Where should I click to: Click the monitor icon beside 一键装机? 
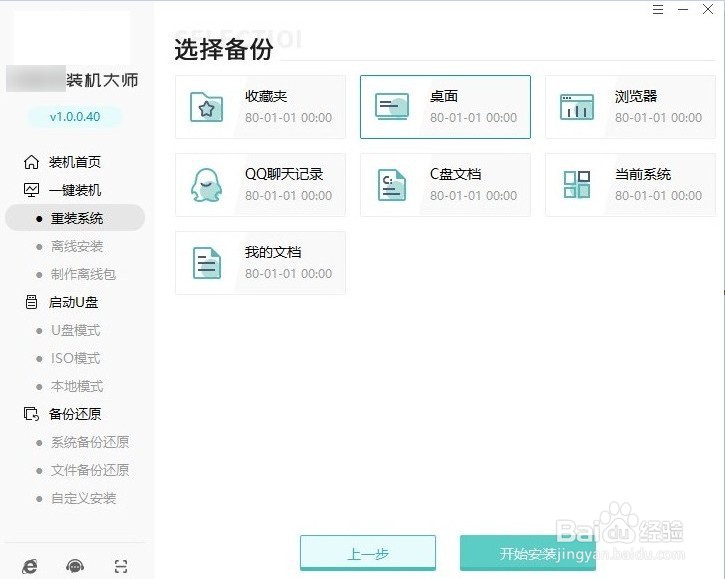pos(31,190)
